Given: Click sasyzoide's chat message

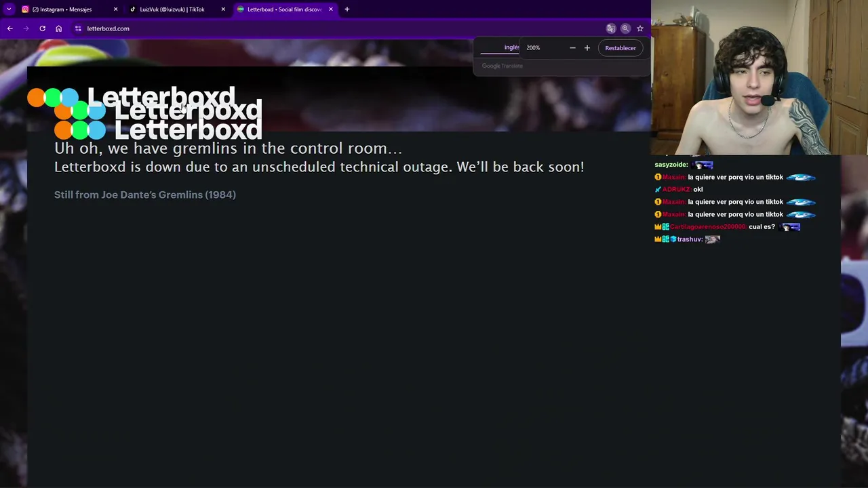Looking at the screenshot, I should (684, 165).
